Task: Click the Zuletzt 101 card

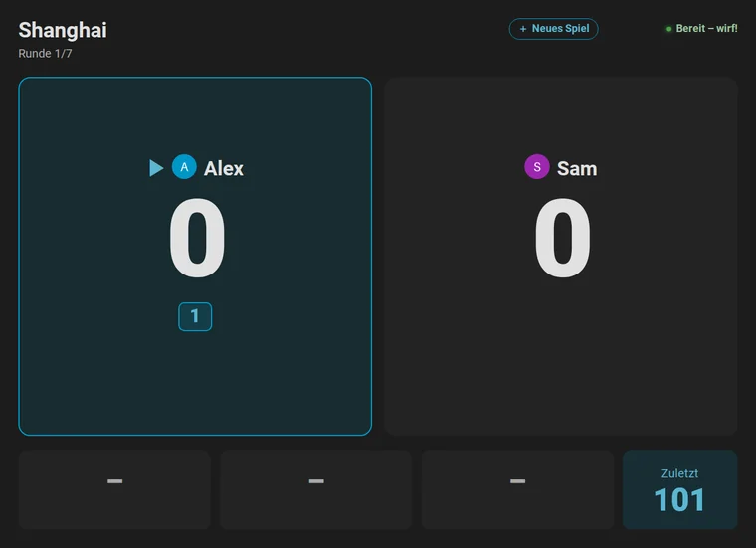Action: [x=679, y=489]
